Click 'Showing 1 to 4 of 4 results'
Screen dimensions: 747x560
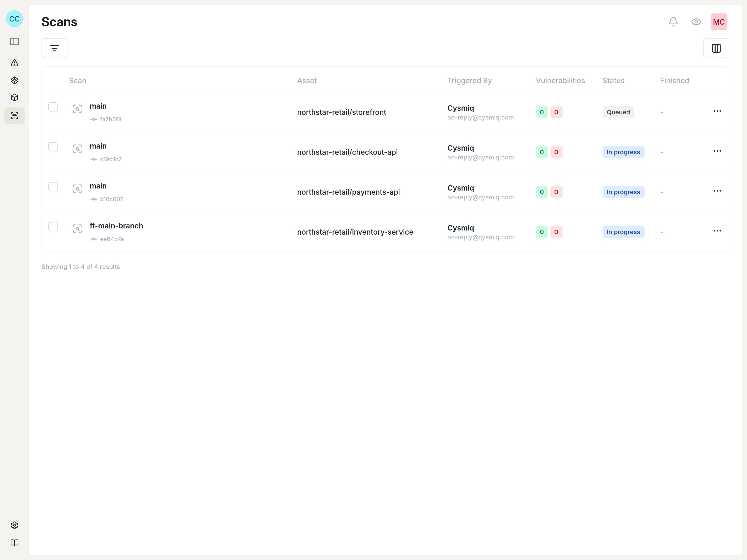click(x=81, y=267)
